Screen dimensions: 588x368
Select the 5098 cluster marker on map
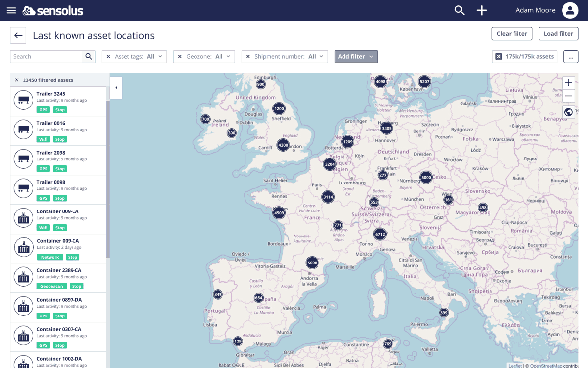pos(312,263)
